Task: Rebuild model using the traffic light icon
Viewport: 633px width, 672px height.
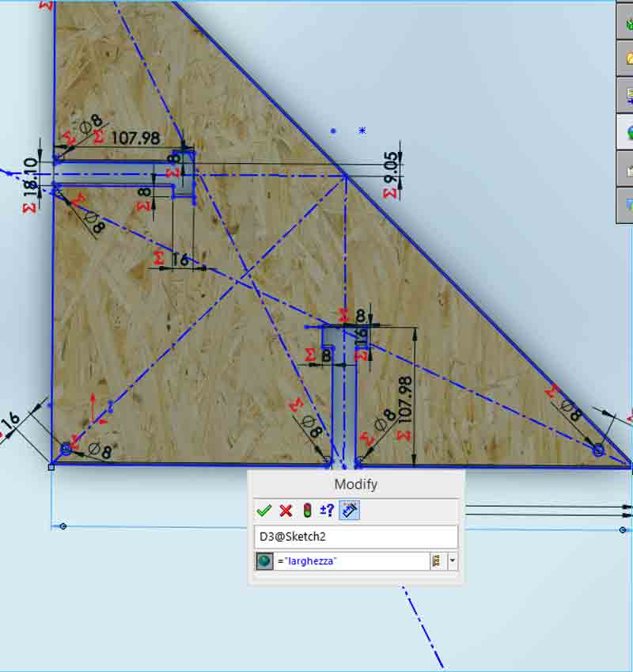Action: point(307,511)
